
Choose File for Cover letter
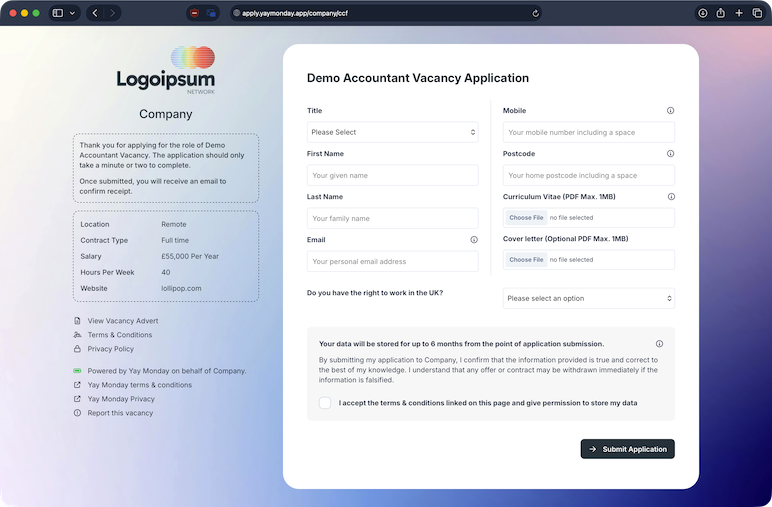[525, 260]
